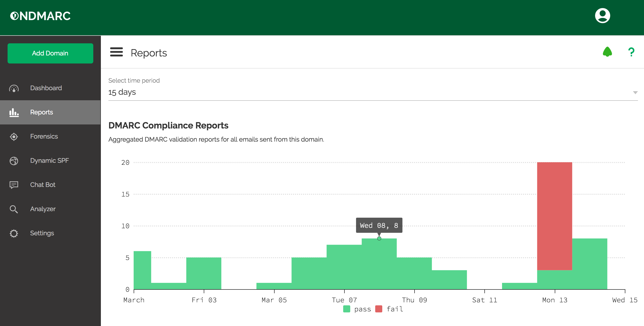Click the Wed 08 data point marker

(379, 238)
